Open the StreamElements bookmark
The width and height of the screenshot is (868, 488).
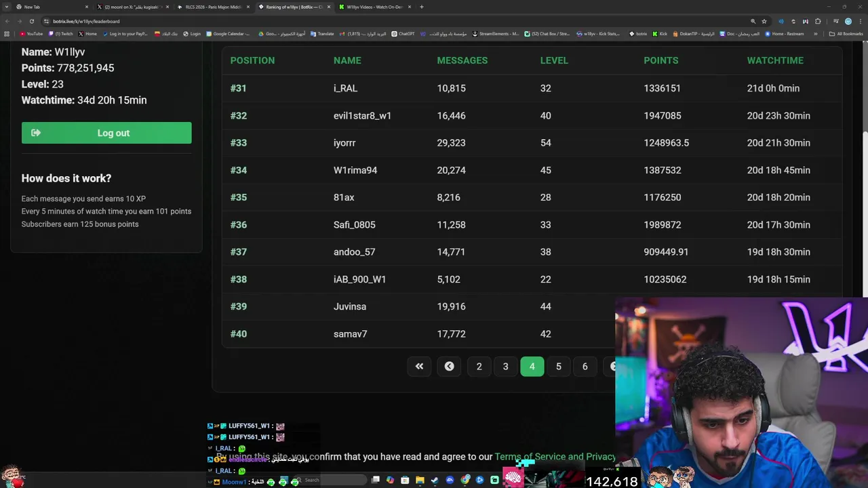pos(495,34)
